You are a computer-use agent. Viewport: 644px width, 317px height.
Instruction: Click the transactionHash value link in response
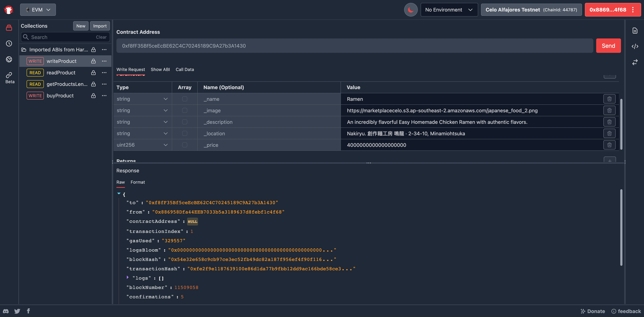pyautogui.click(x=271, y=268)
